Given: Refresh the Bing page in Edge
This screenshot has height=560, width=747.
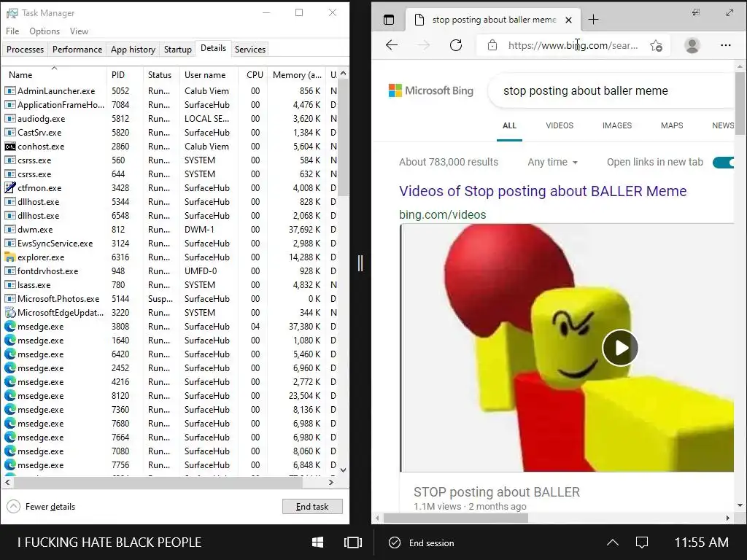Looking at the screenshot, I should pyautogui.click(x=456, y=45).
